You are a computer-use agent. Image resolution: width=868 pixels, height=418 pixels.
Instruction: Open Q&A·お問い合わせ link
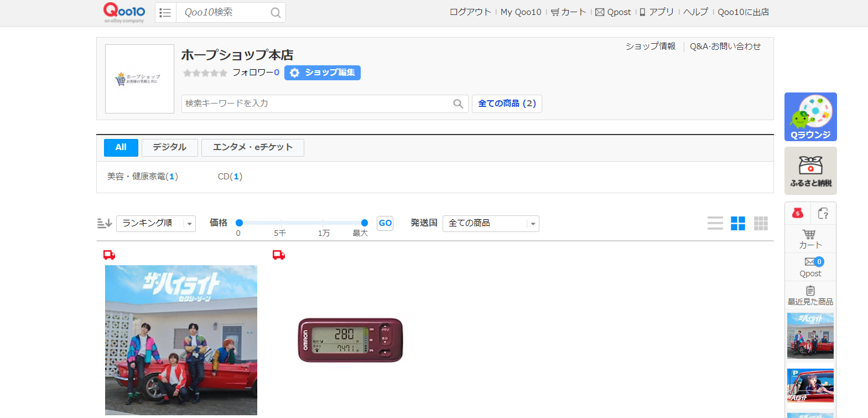[725, 47]
